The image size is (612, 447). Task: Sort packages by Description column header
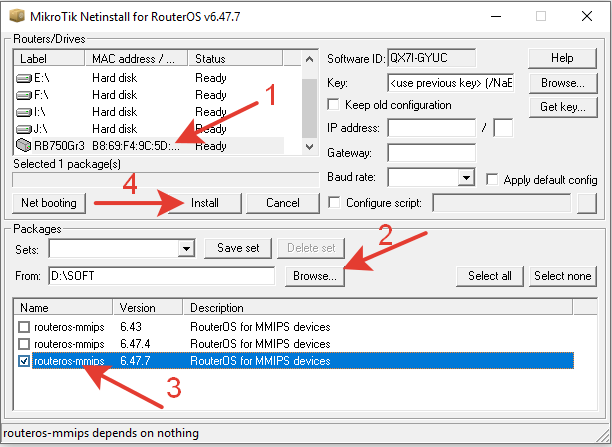pos(378,308)
